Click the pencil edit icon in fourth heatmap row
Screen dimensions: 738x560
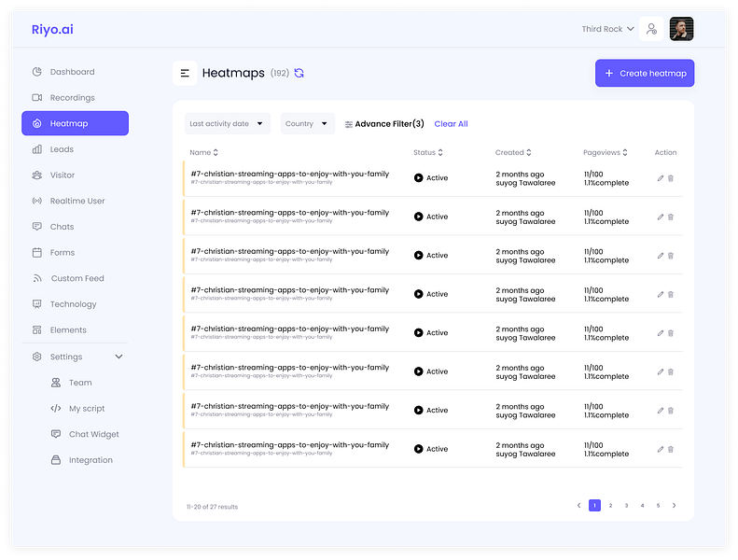(x=661, y=294)
